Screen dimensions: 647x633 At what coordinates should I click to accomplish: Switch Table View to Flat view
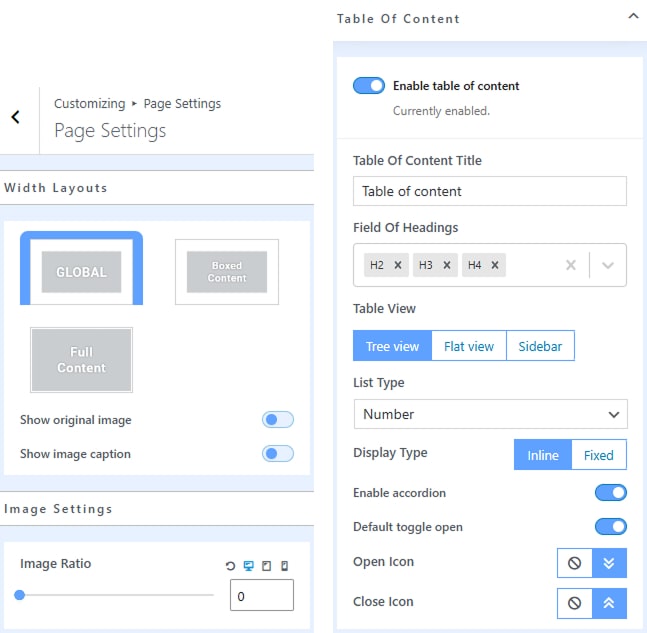(468, 346)
